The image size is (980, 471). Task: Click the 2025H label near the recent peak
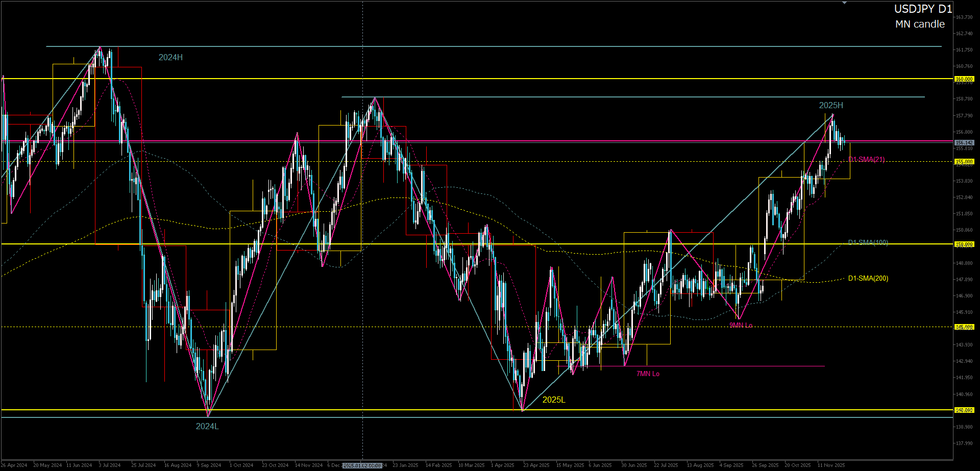(831, 106)
